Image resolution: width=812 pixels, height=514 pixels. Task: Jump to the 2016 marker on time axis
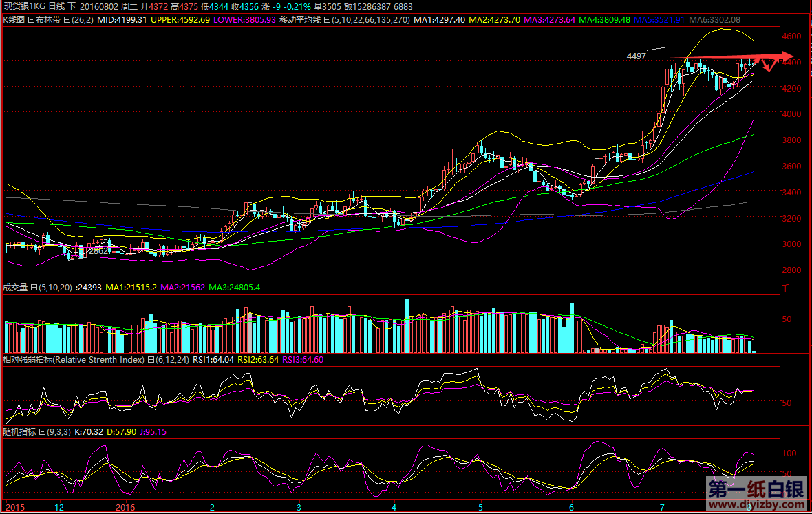point(130,507)
